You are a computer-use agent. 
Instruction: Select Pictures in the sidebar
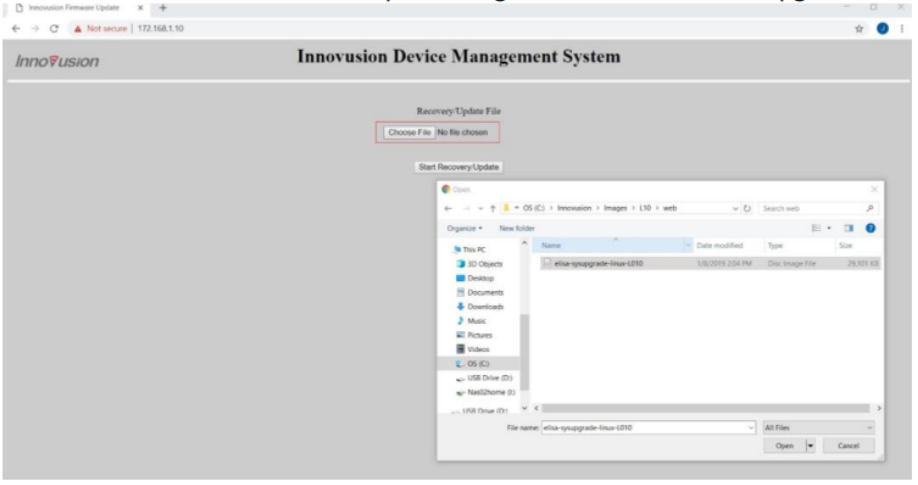click(x=474, y=335)
